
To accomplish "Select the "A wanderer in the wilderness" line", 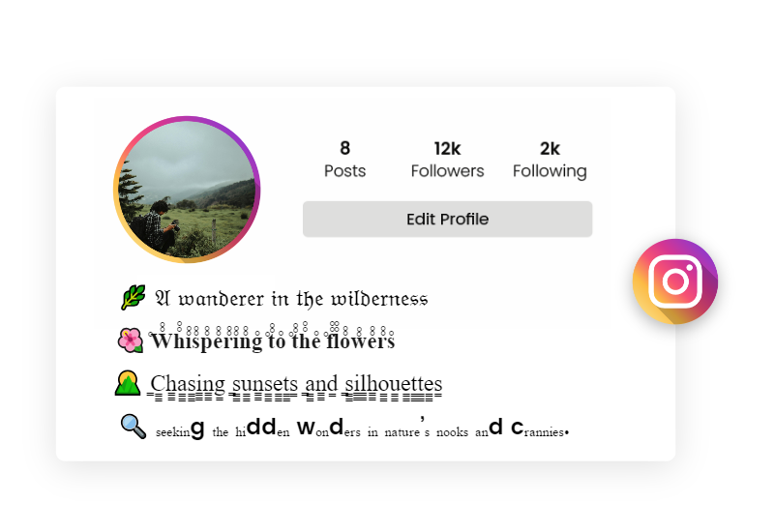I will click(291, 299).
